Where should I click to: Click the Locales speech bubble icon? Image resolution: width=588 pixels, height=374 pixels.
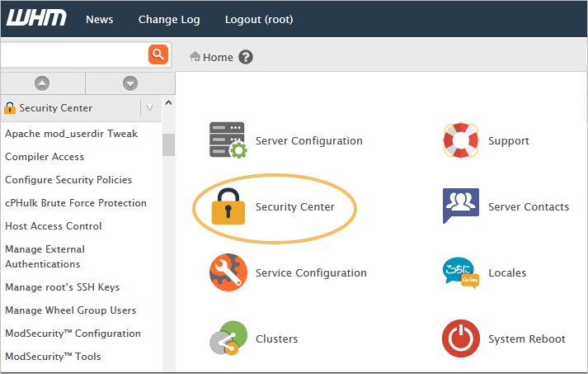click(x=461, y=272)
